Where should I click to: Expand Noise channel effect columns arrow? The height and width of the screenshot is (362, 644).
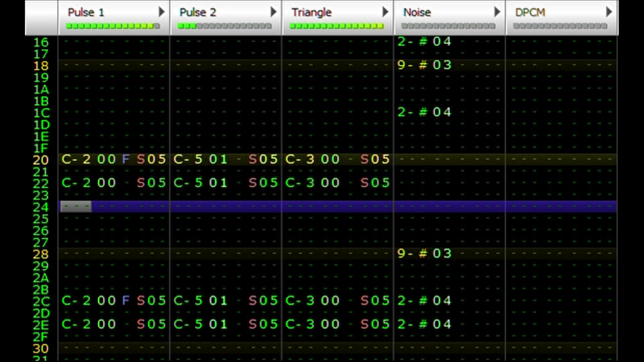point(497,12)
